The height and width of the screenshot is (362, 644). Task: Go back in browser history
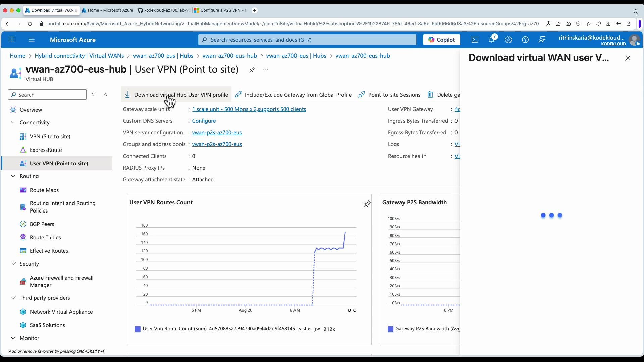(x=7, y=24)
